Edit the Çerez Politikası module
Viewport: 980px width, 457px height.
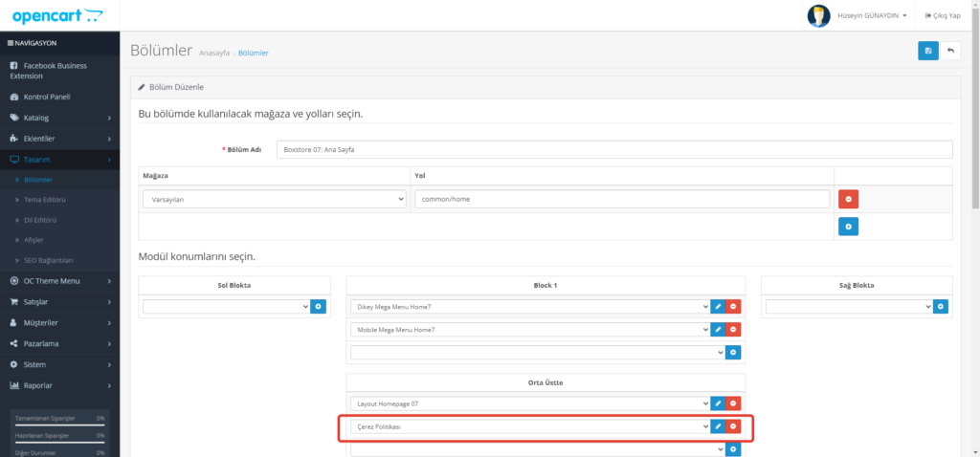718,426
